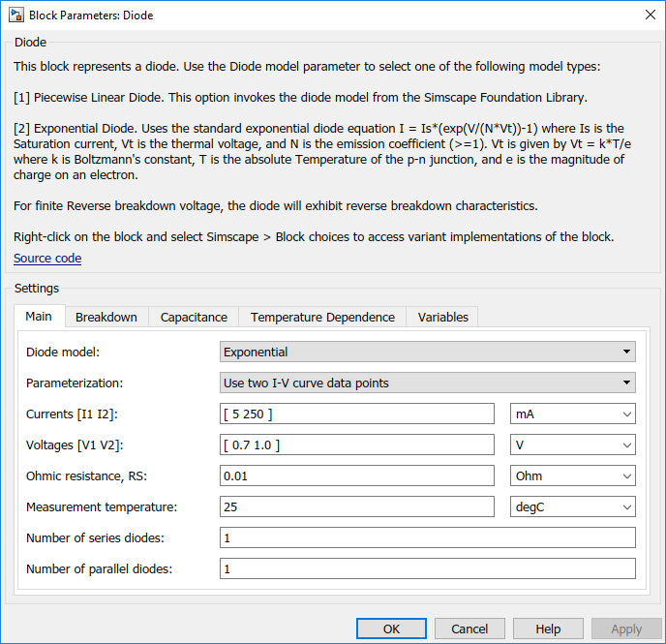Switch to the Breakdown tab
The height and width of the screenshot is (644, 666).
click(x=106, y=318)
